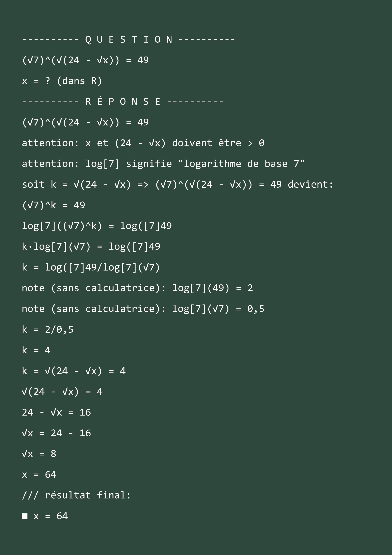Click the QUESTION header line

click(128, 39)
